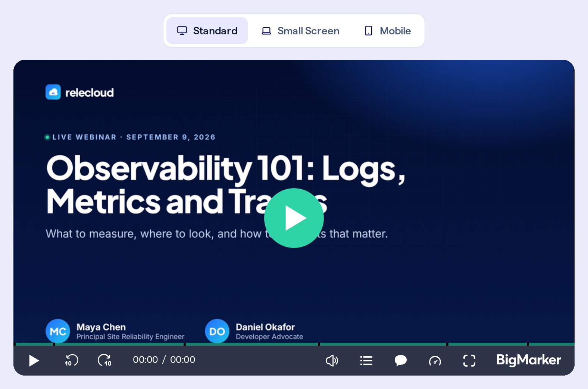This screenshot has height=389, width=588.
Task: Mute the volume speaker icon
Action: (x=332, y=361)
